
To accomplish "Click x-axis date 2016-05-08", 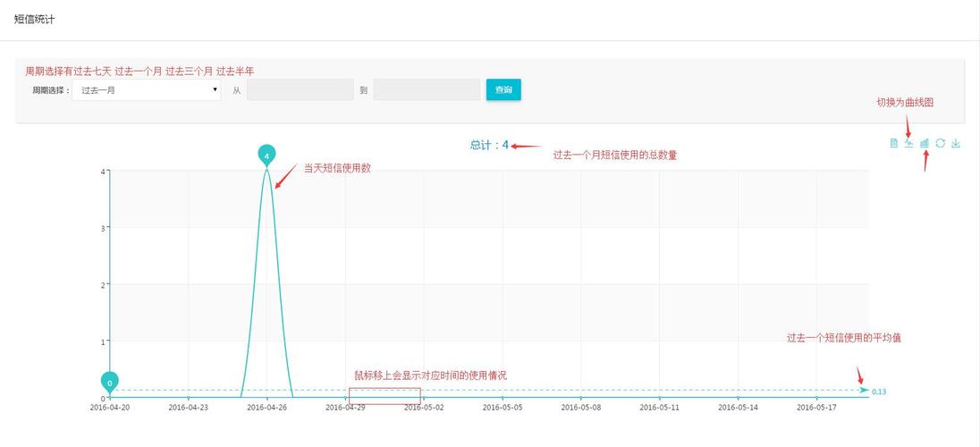I will [x=580, y=407].
